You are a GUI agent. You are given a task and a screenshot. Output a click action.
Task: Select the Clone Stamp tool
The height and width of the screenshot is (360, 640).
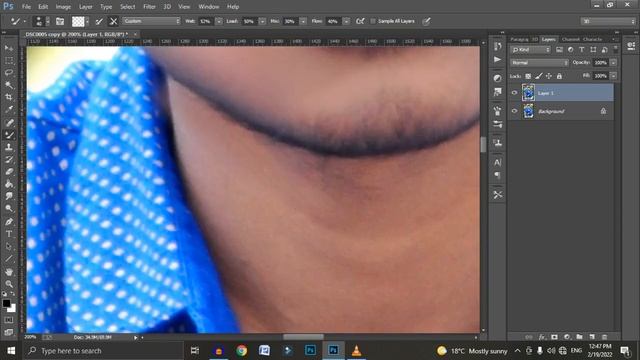pos(9,147)
